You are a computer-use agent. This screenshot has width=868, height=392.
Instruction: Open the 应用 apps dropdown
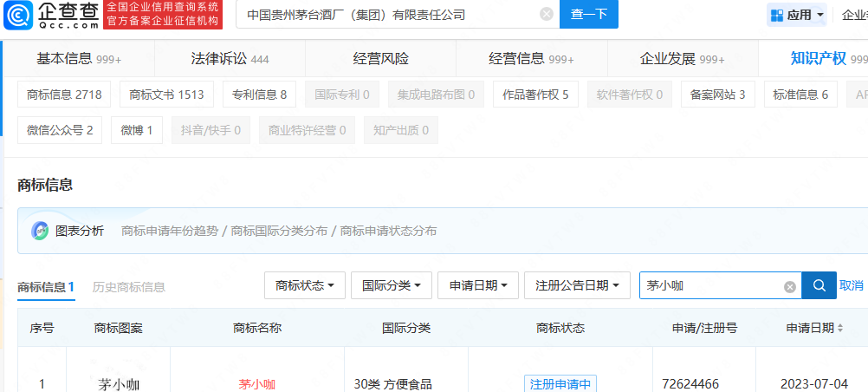click(797, 15)
